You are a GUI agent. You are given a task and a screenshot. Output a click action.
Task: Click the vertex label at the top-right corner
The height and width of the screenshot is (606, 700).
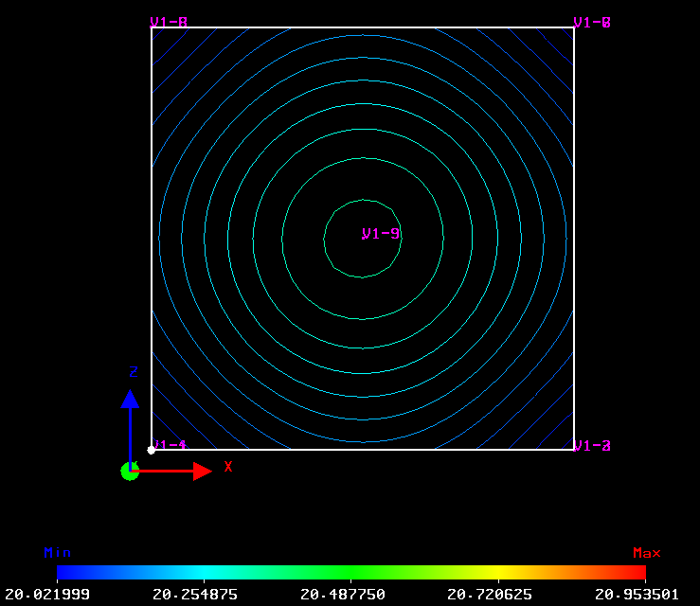[592, 22]
